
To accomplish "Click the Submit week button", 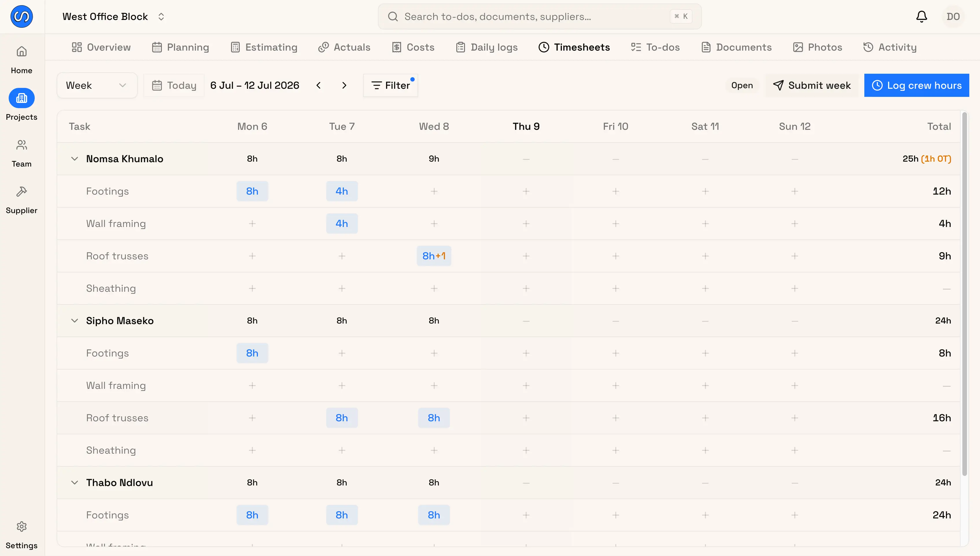I will tap(812, 85).
